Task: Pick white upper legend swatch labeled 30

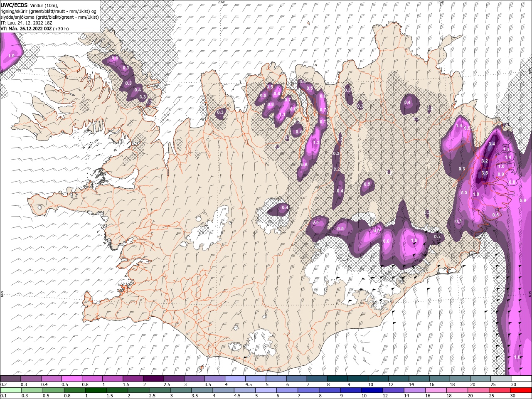Action: click(521, 379)
